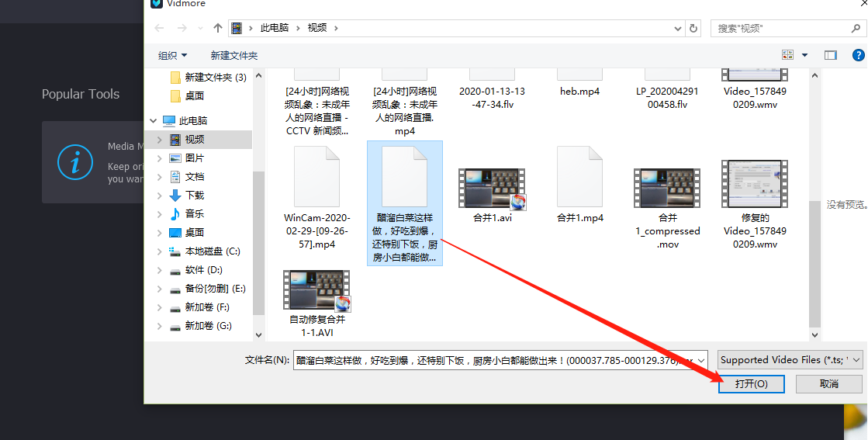This screenshot has width=868, height=440.
Task: Select 文档 in navigation tree
Action: pyautogui.click(x=187, y=177)
